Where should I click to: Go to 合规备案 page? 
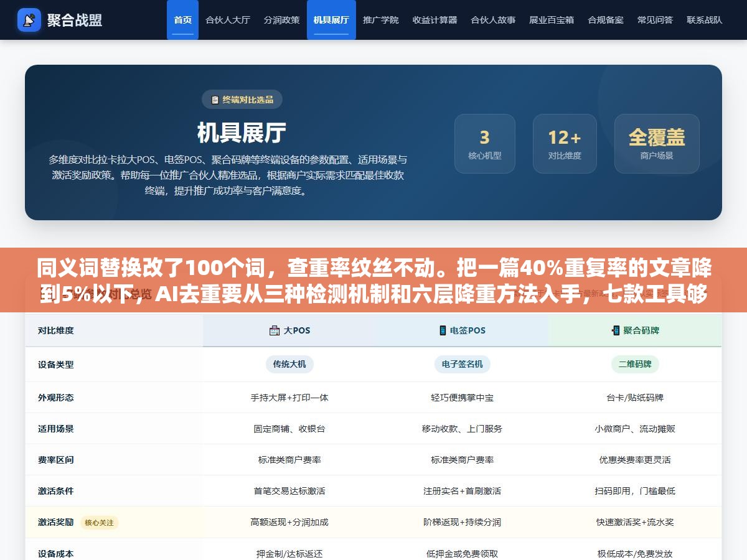click(606, 20)
